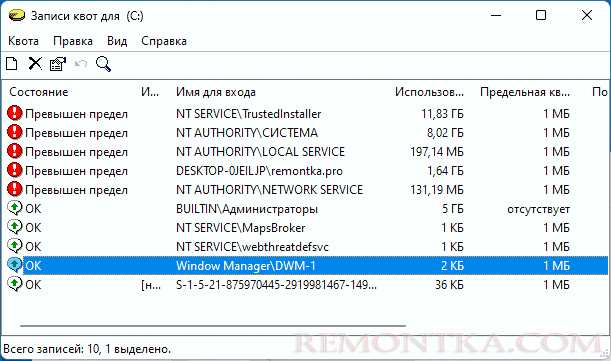Click the Delete quota entry X icon
Viewport: 611px width, 361px height.
click(35, 63)
